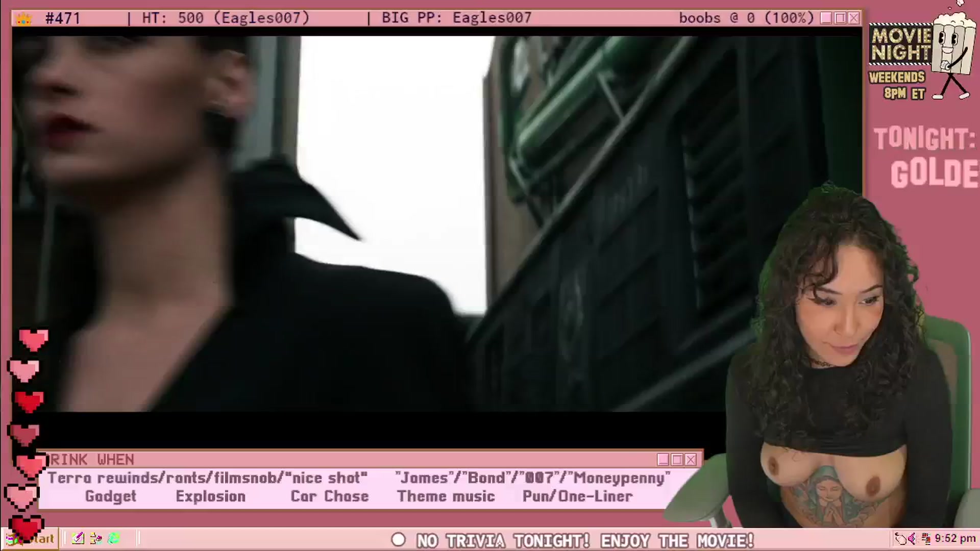Minimize the main movie window
The height and width of the screenshot is (551, 980).
(826, 18)
